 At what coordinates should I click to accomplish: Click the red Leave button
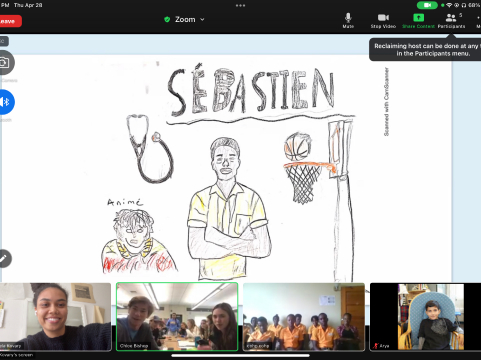point(10,21)
